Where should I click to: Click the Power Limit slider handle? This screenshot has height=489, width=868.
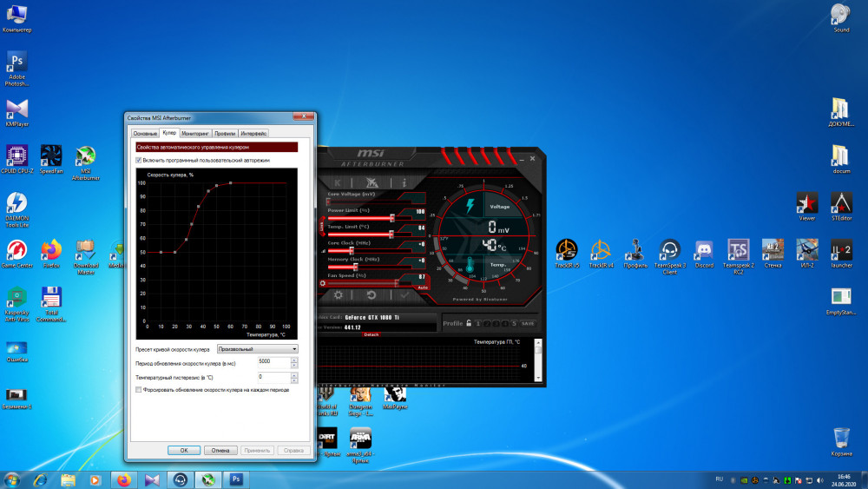[392, 218]
